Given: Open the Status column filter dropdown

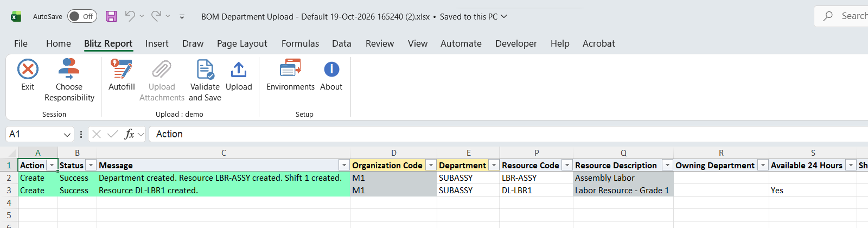Looking at the screenshot, I should tap(91, 165).
